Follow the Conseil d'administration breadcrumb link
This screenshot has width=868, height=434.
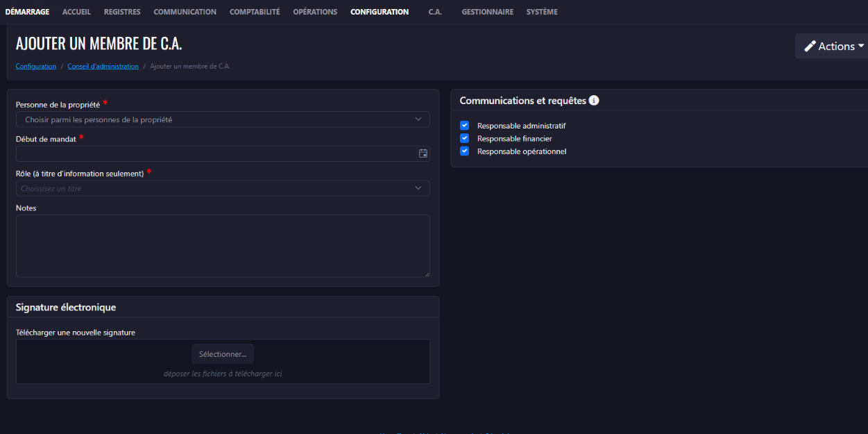pyautogui.click(x=103, y=67)
